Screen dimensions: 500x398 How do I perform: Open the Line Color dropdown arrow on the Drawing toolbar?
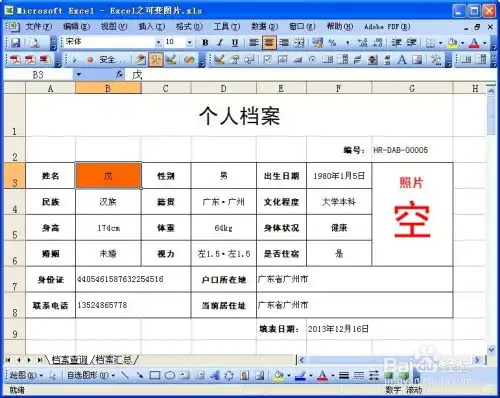[311, 376]
